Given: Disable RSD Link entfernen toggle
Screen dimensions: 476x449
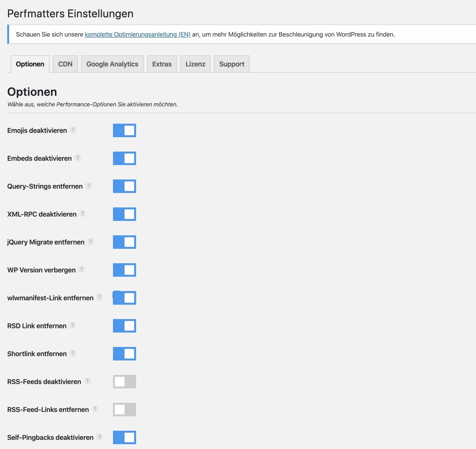Looking at the screenshot, I should click(125, 326).
